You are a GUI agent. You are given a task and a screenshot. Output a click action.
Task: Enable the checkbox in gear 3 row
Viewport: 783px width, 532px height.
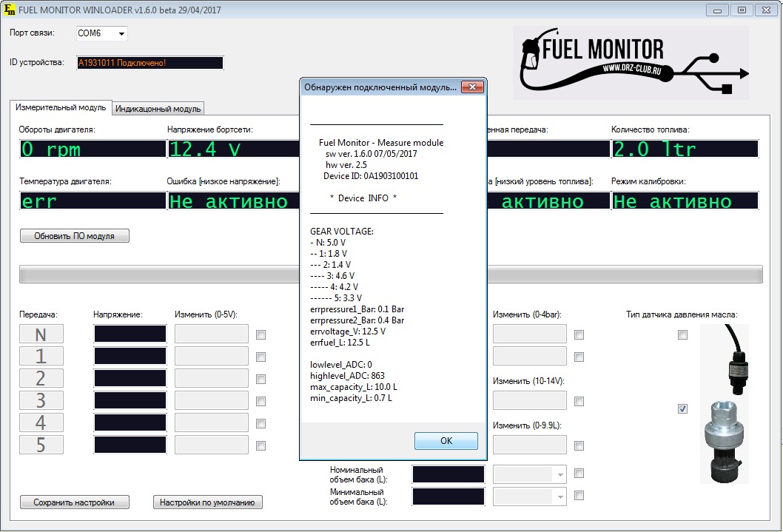[261, 401]
